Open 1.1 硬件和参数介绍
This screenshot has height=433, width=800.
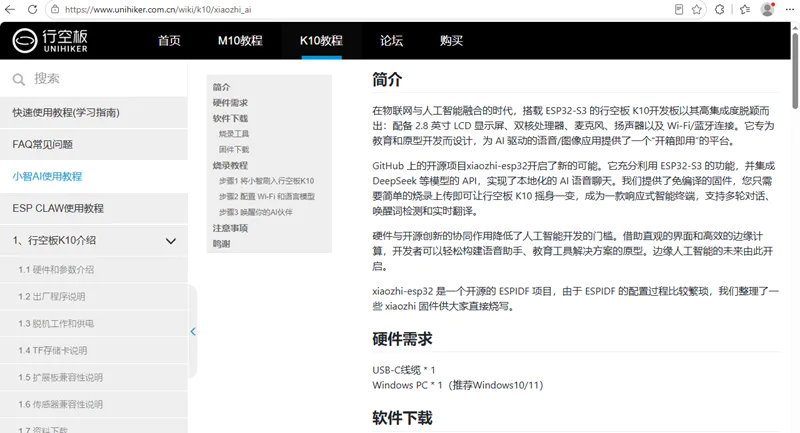point(94,269)
